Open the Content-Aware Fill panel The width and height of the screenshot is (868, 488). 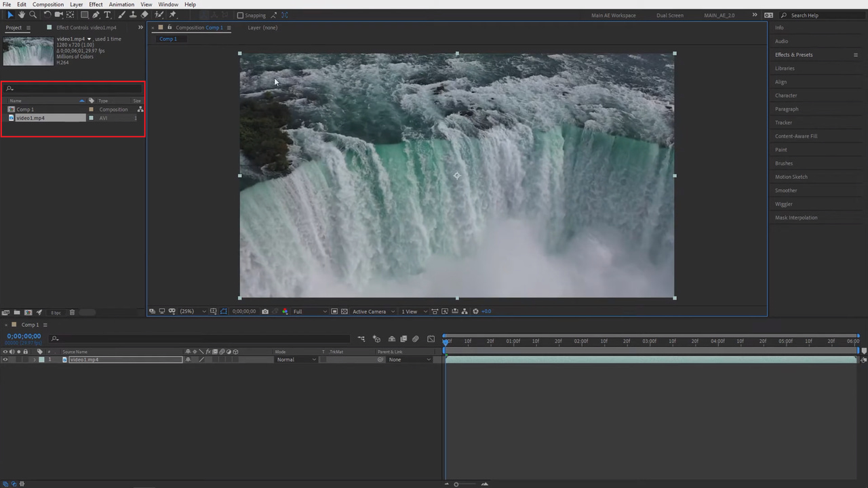(796, 136)
